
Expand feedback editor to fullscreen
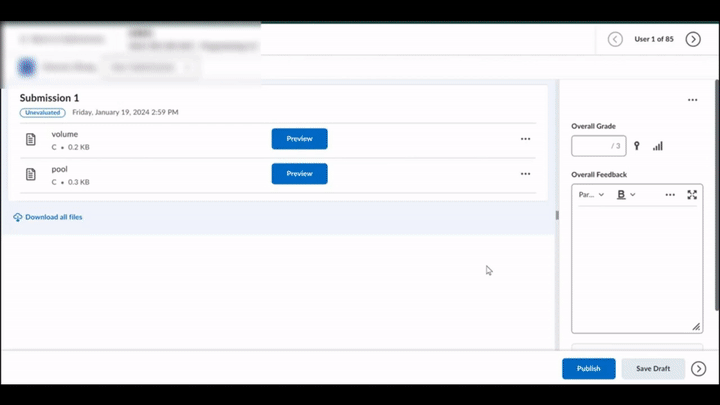point(692,195)
